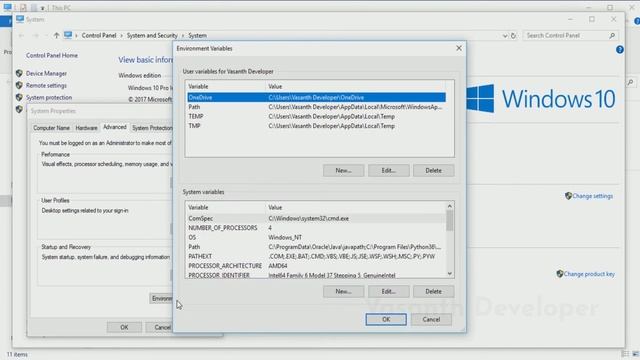Screen dimensions: 640x360
Task: Go back in Control Panel window
Action: [x=21, y=36]
